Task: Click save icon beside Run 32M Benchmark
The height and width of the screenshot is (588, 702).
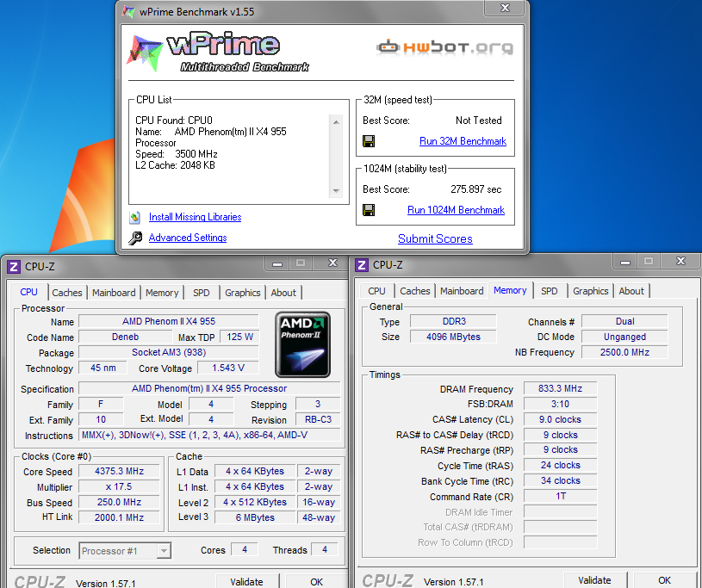Action: [369, 141]
